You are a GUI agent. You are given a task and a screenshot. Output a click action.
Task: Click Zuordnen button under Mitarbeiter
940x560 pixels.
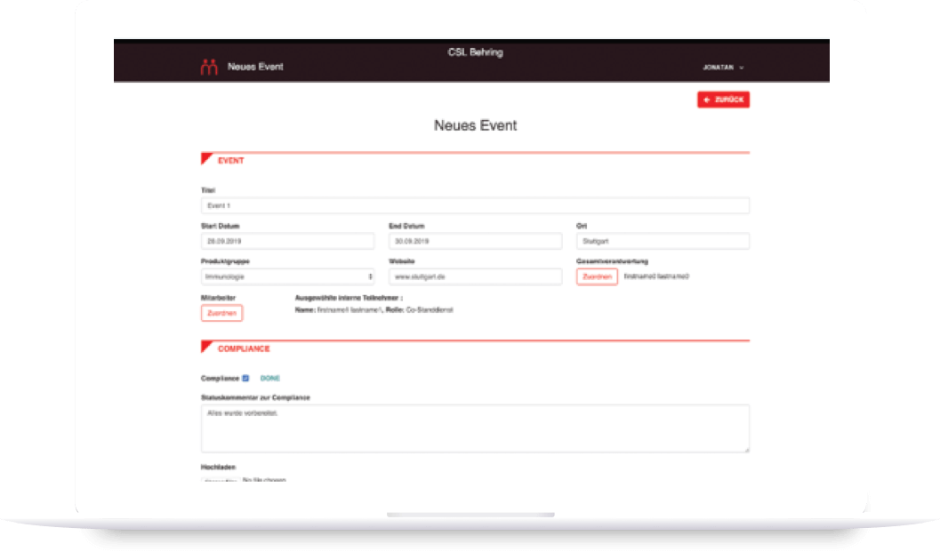coord(221,313)
